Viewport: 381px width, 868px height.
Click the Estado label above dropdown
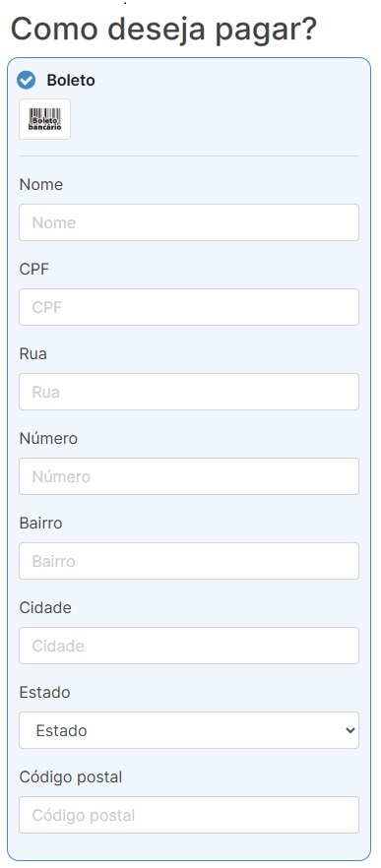pyautogui.click(x=44, y=693)
